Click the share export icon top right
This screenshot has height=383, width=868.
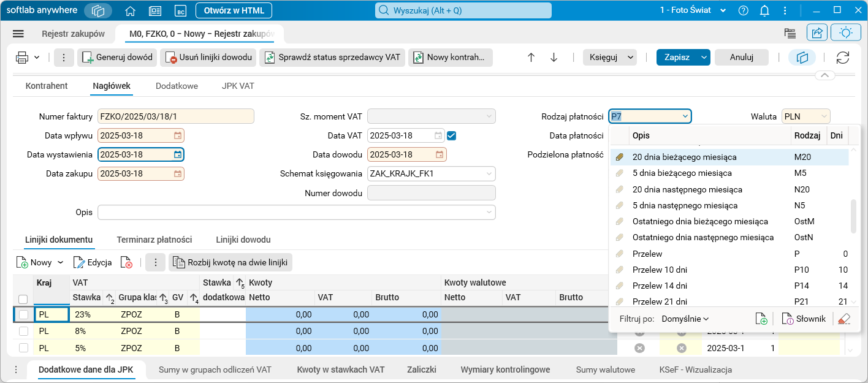[817, 33]
